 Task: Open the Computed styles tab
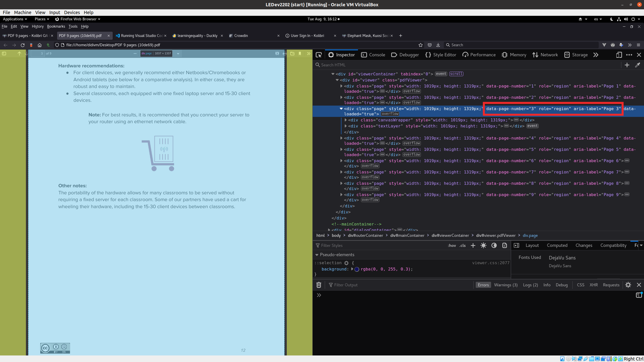pos(557,245)
